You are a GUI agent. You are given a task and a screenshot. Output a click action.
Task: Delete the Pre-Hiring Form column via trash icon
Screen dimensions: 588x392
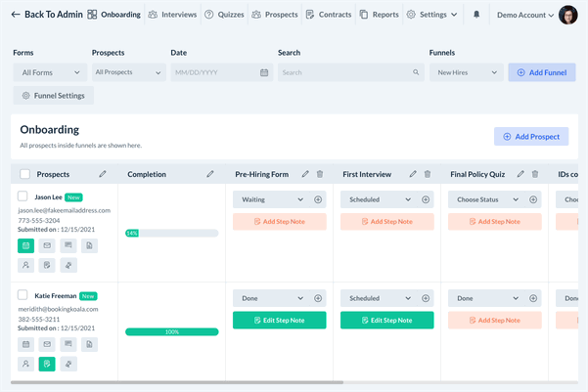click(x=319, y=174)
